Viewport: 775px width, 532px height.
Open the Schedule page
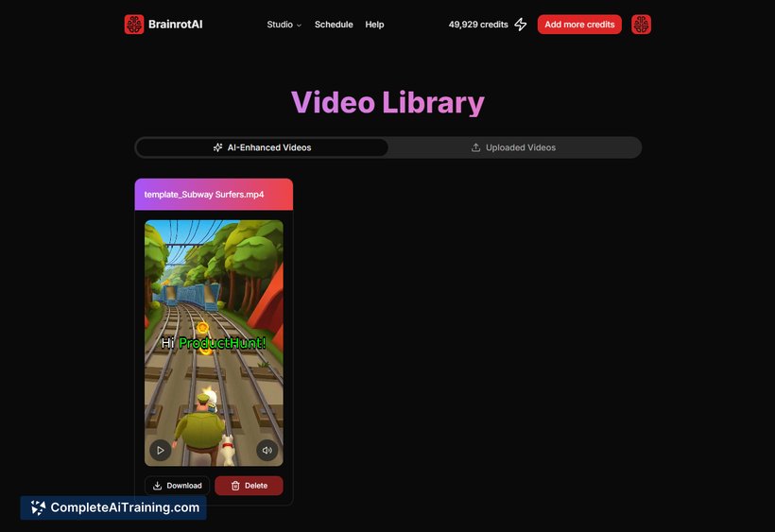point(334,25)
